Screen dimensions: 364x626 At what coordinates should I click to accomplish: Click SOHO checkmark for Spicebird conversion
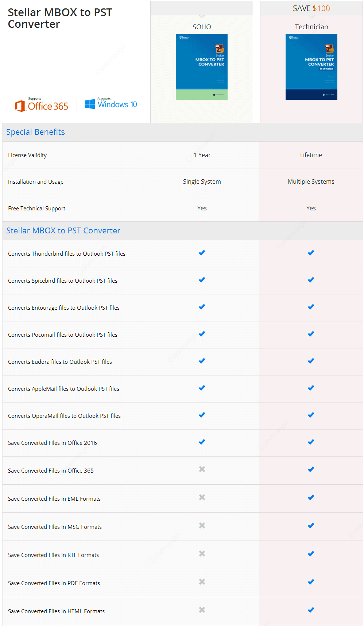pos(202,280)
